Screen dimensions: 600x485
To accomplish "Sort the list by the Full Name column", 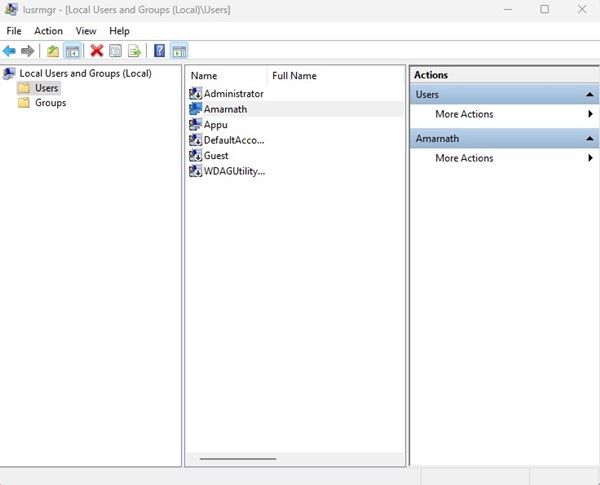I will [x=294, y=76].
